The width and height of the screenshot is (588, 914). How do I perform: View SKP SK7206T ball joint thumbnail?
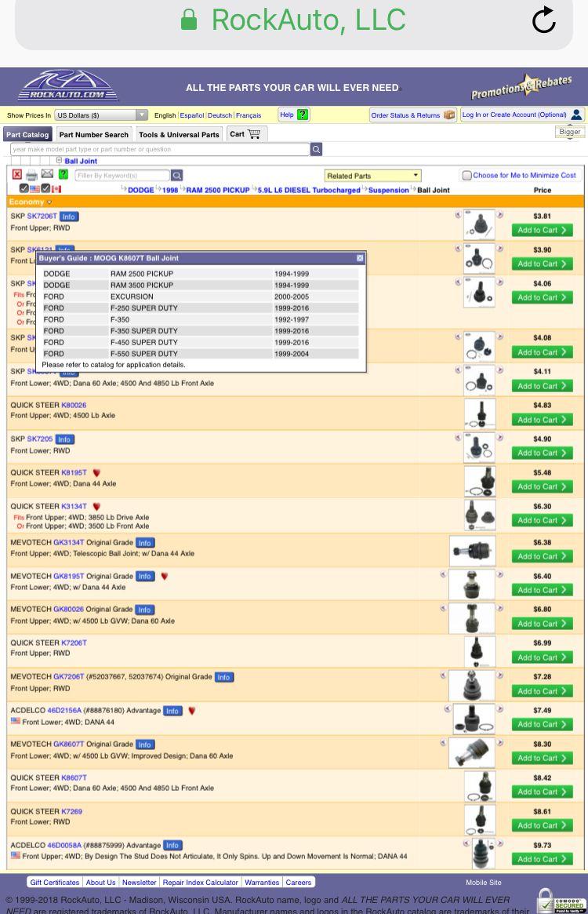(x=479, y=224)
